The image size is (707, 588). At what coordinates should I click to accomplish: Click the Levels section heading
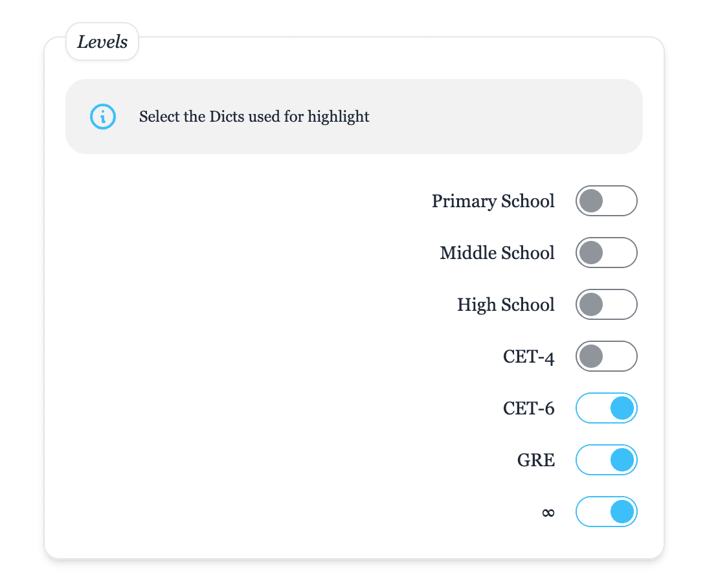[102, 41]
